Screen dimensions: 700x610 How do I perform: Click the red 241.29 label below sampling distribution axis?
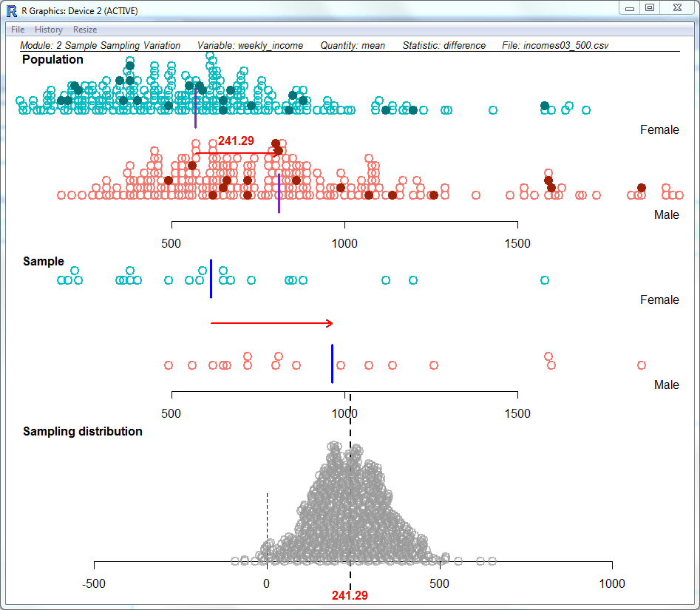click(350, 595)
